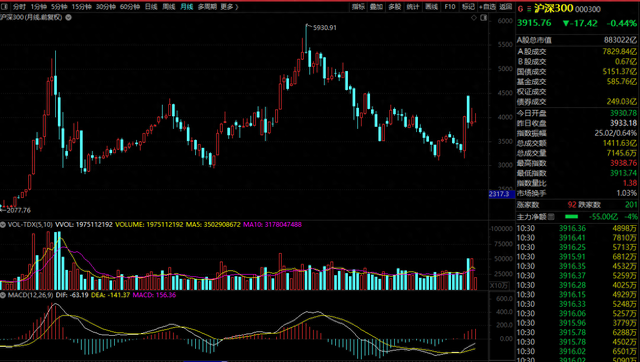Click the MA10: 3178047488 volume label
Viewport: 640px width, 362px height.
tap(272, 224)
